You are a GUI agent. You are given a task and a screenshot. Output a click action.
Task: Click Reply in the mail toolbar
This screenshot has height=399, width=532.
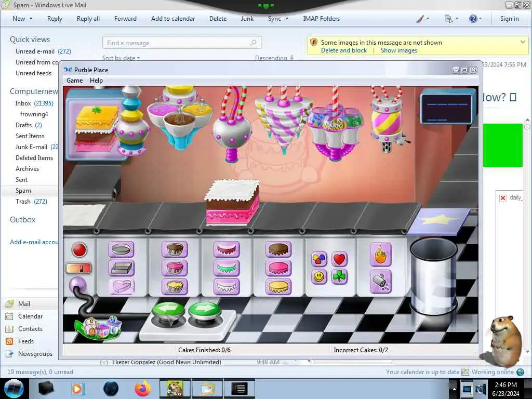tap(55, 19)
